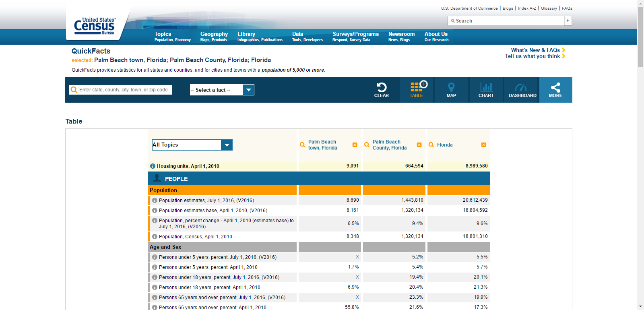Click info icon for Population, Census, April 1, 2010

click(x=155, y=236)
